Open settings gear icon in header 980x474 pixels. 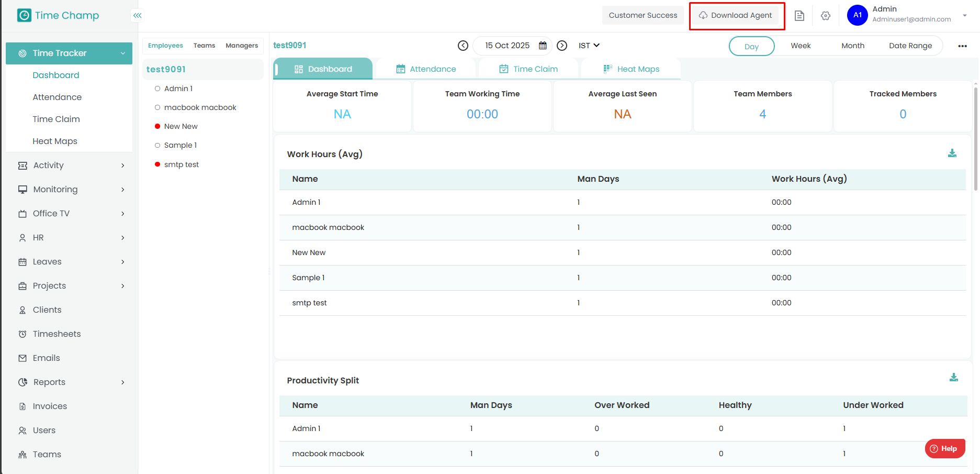(825, 16)
